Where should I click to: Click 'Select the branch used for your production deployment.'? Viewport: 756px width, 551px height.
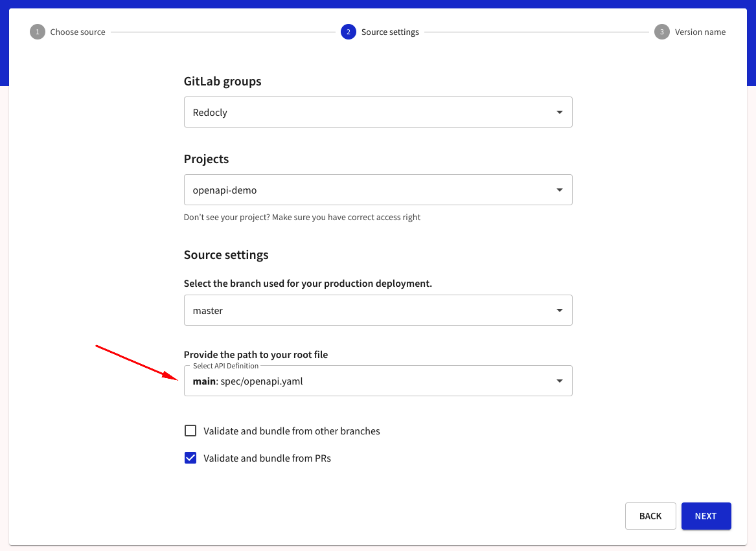click(x=308, y=284)
